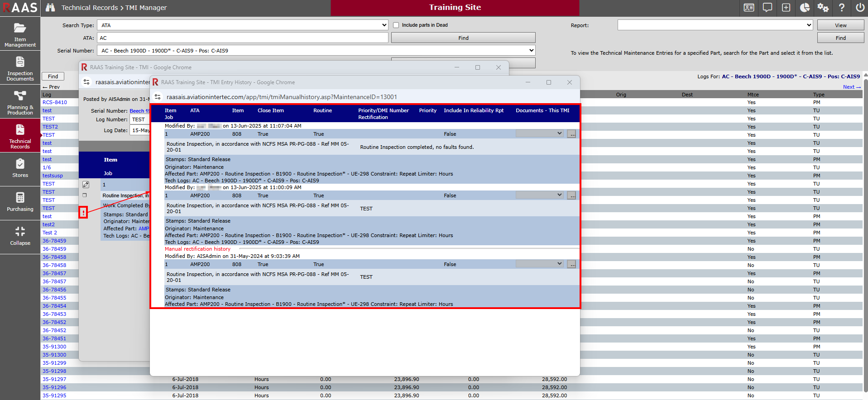Image resolution: width=868 pixels, height=400 pixels.
Task: Click into the ATA input field
Action: pos(243,38)
